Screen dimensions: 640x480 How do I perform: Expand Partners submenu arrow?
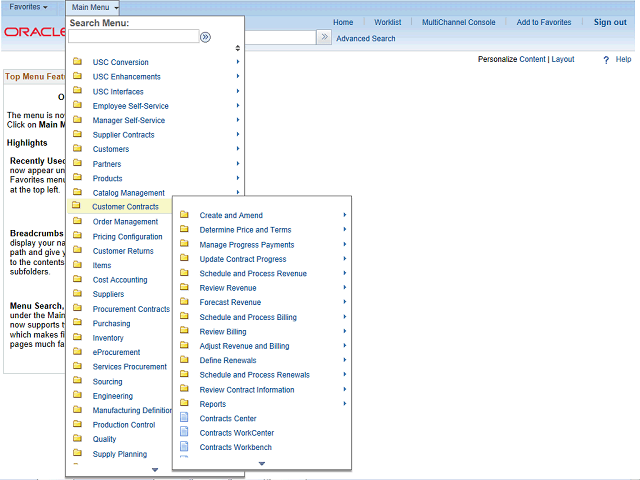tap(238, 164)
